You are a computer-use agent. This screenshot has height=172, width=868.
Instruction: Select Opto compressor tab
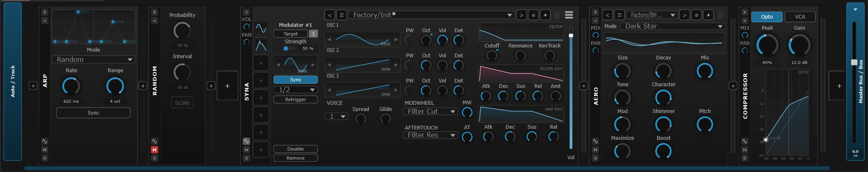click(x=767, y=17)
